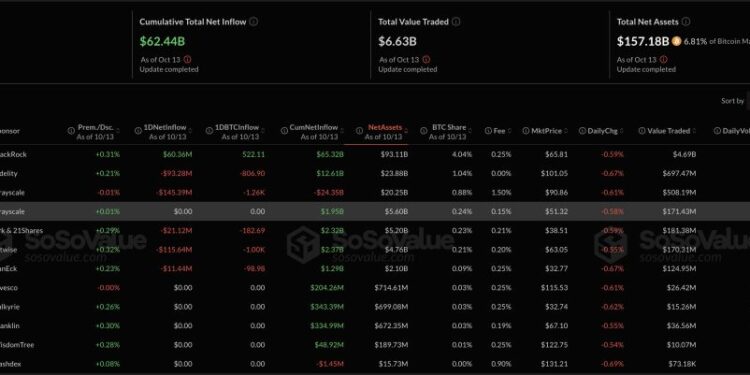The height and width of the screenshot is (375, 750).
Task: Sort table by DailyChg header
Action: tap(603, 131)
